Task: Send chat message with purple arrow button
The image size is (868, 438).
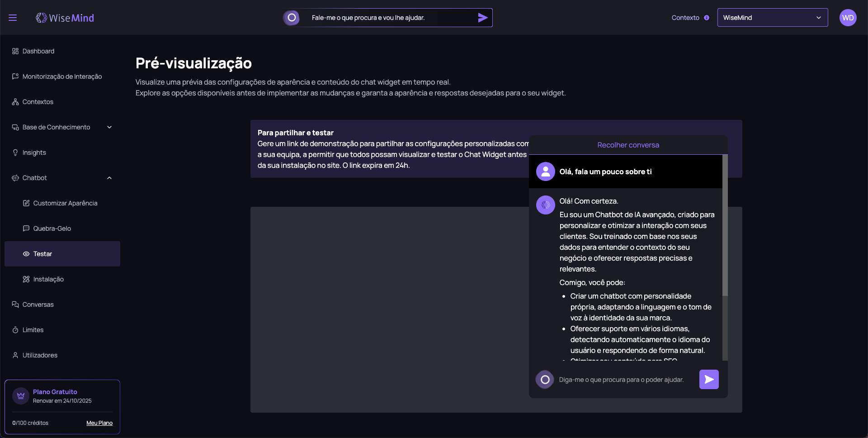Action: (708, 379)
